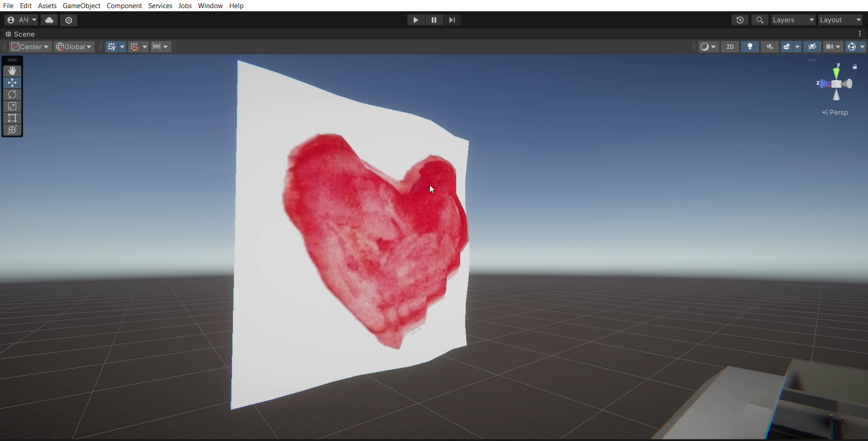Screen dimensions: 868x441
Task: Open the GameObject menu
Action: pyautogui.click(x=81, y=6)
